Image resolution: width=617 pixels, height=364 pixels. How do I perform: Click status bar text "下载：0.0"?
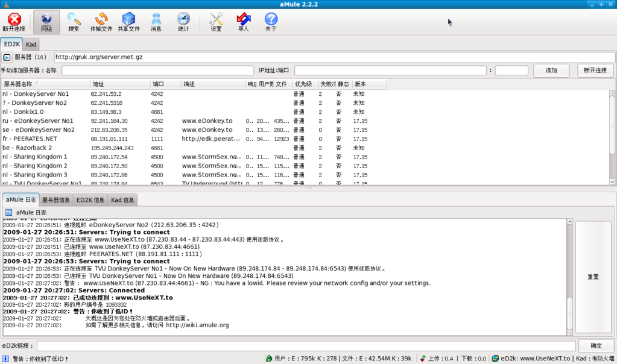tap(473, 359)
